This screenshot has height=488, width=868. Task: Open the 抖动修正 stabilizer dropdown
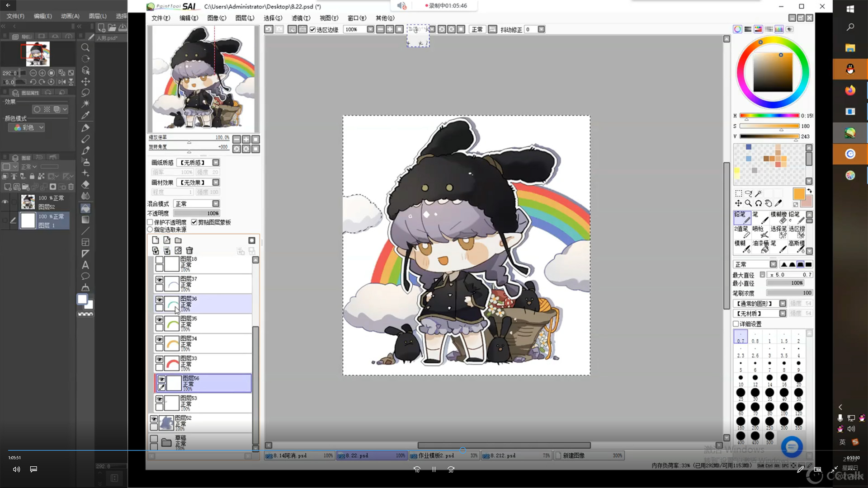pos(541,29)
